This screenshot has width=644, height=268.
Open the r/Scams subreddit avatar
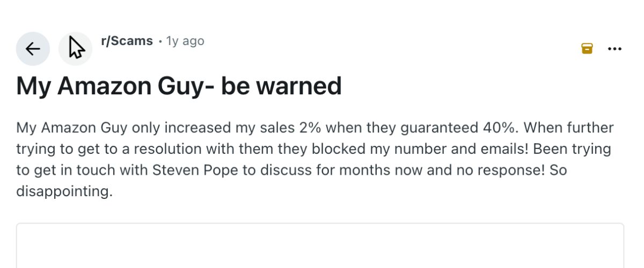pos(76,49)
